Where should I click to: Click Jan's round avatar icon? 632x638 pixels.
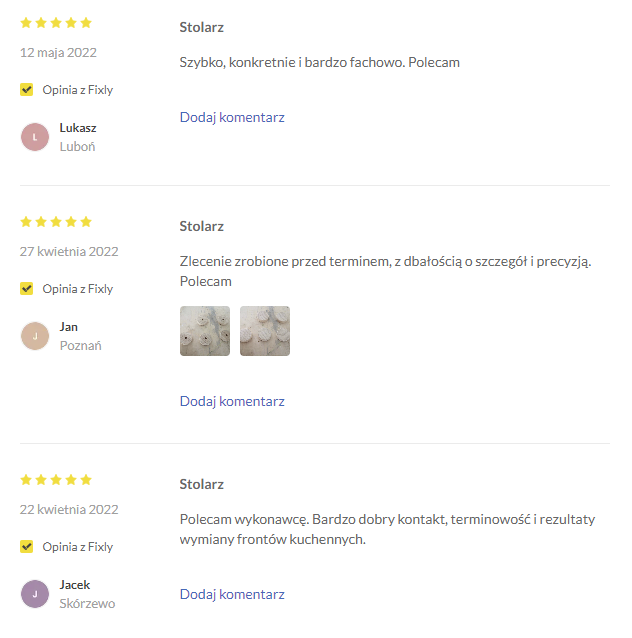tap(35, 336)
